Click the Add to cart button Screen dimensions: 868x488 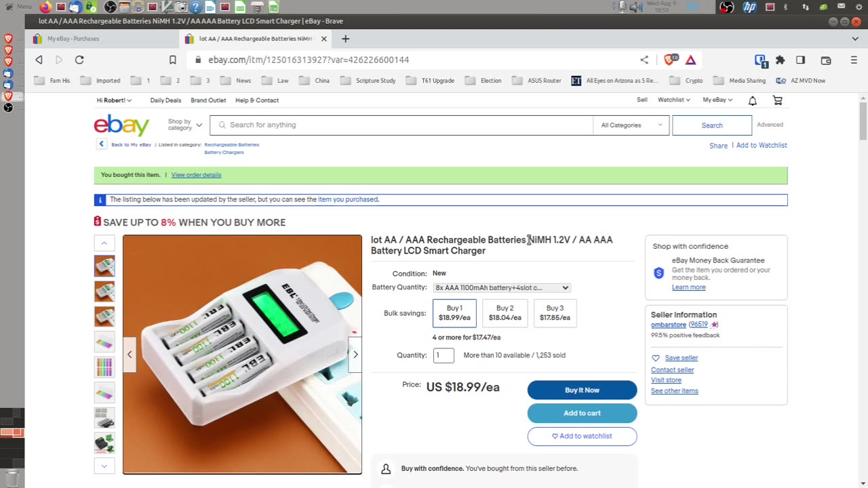582,413
